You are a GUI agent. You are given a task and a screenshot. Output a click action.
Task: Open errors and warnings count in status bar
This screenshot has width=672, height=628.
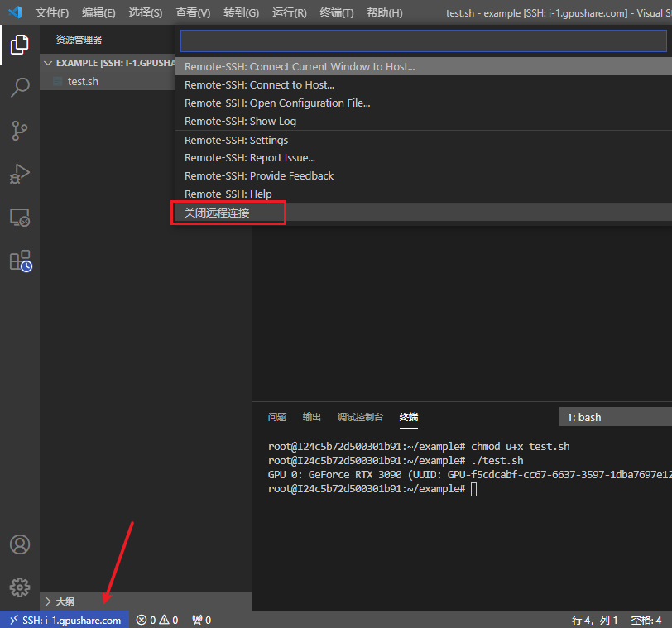click(x=157, y=620)
